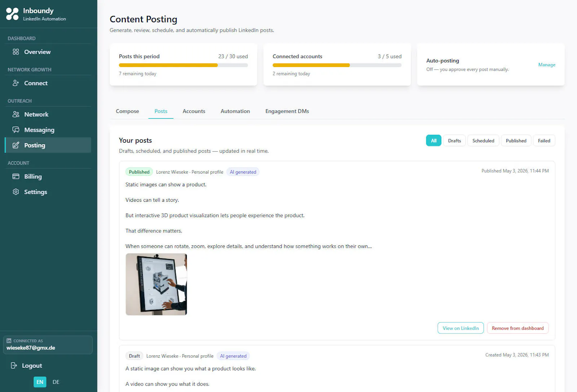Show only Scheduled posts

point(483,141)
